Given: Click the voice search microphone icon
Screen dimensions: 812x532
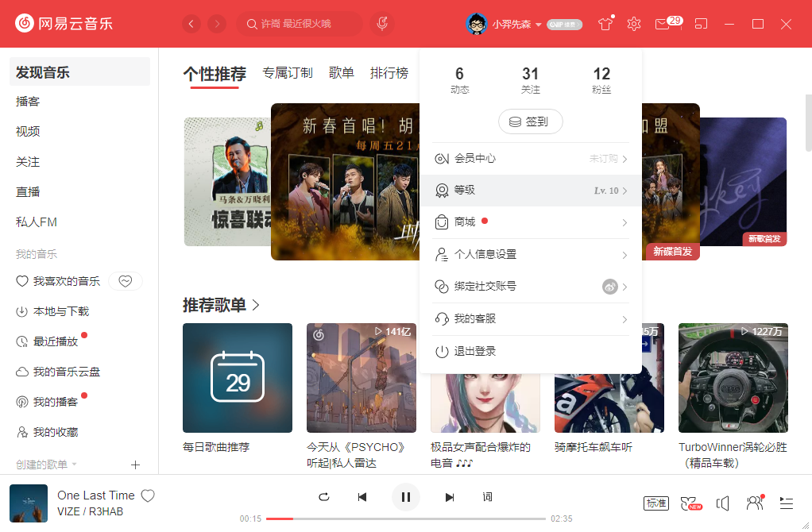Looking at the screenshot, I should [381, 23].
